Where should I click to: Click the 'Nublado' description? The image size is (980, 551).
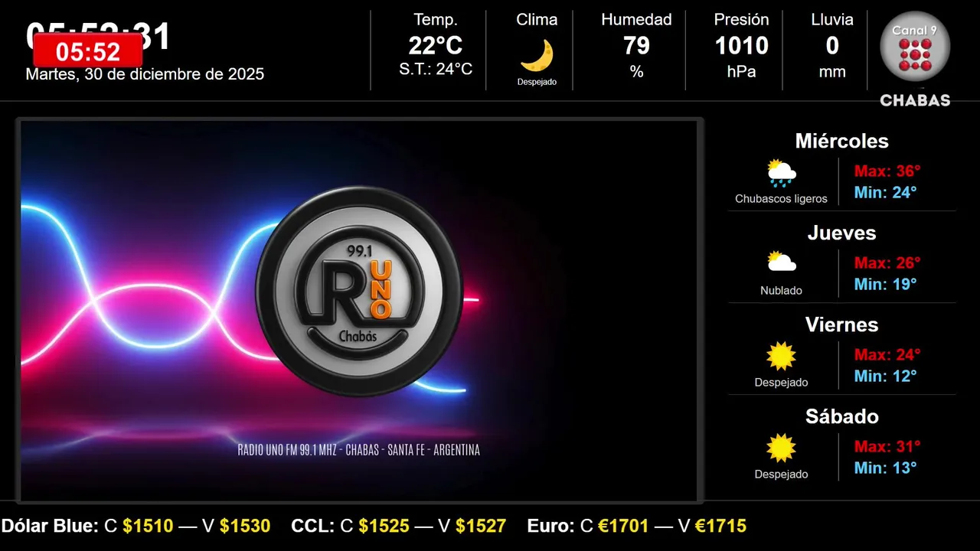point(781,291)
